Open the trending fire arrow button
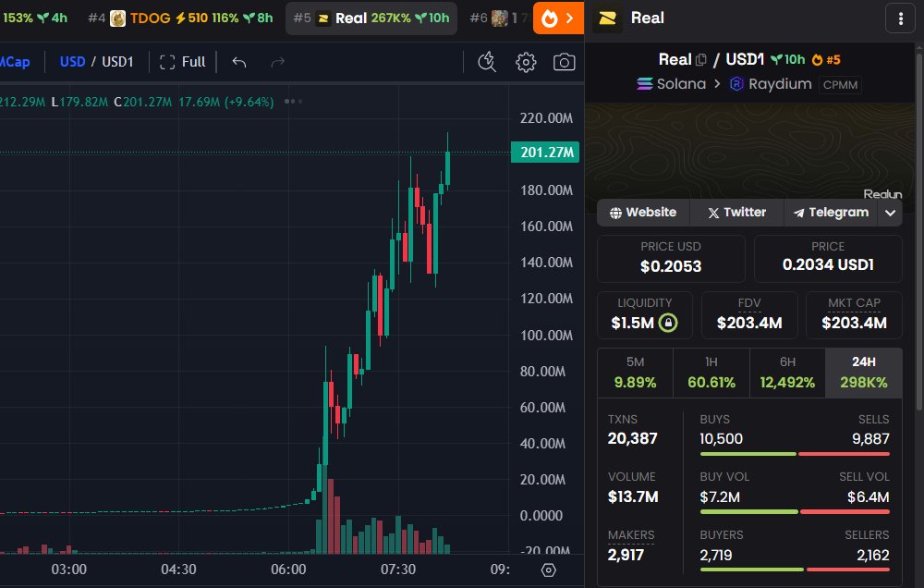This screenshot has width=924, height=588. click(x=558, y=18)
